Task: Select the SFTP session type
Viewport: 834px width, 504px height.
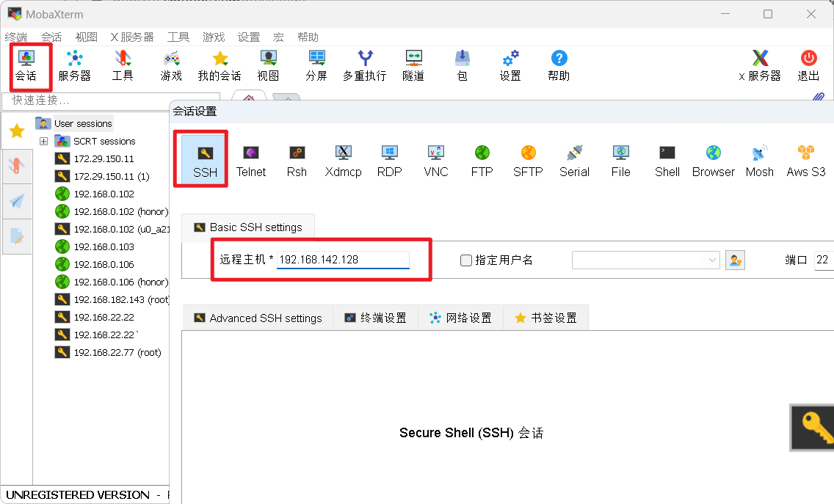Action: pyautogui.click(x=528, y=161)
